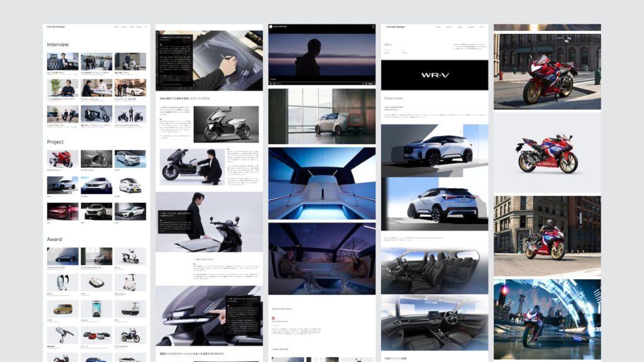Click the Interview section heading
644x362 pixels.
(x=58, y=45)
